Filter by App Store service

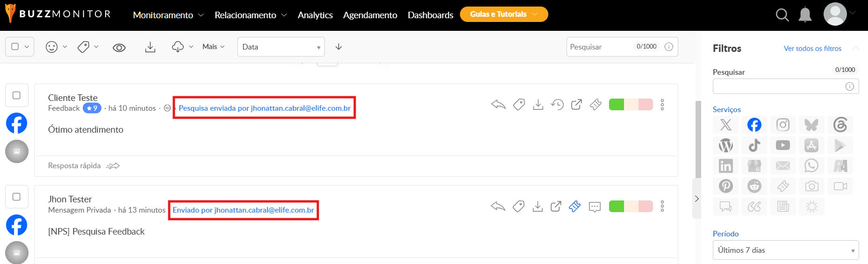point(811,145)
